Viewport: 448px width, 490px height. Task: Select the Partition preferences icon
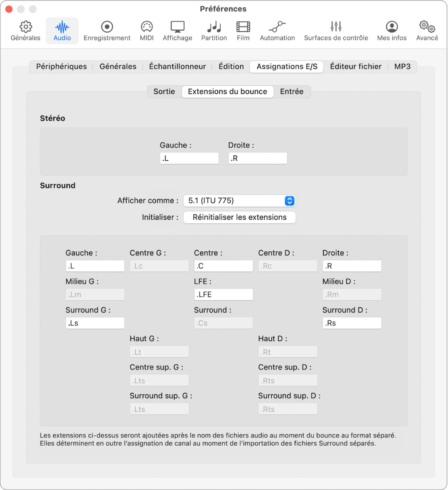[x=214, y=30]
